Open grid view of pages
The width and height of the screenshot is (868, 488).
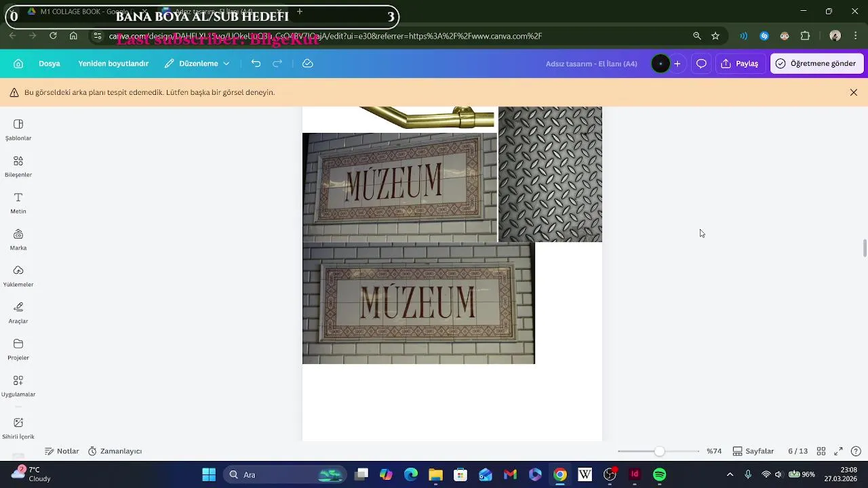821,451
